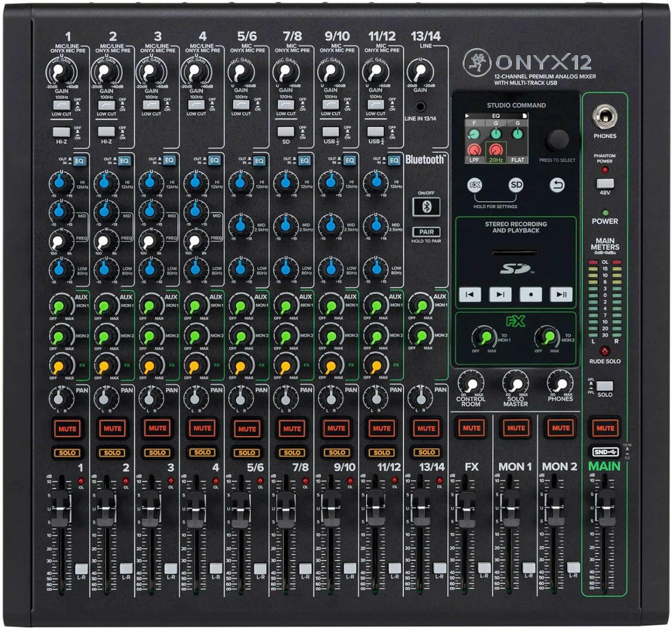The image size is (672, 630).
Task: Push the Studio Command SD round button
Action: tap(516, 185)
